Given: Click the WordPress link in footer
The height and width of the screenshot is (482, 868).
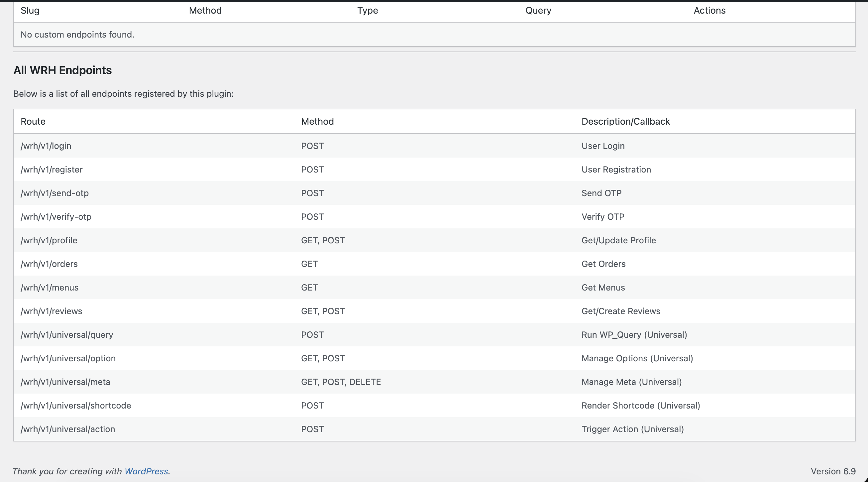Looking at the screenshot, I should 146,471.
